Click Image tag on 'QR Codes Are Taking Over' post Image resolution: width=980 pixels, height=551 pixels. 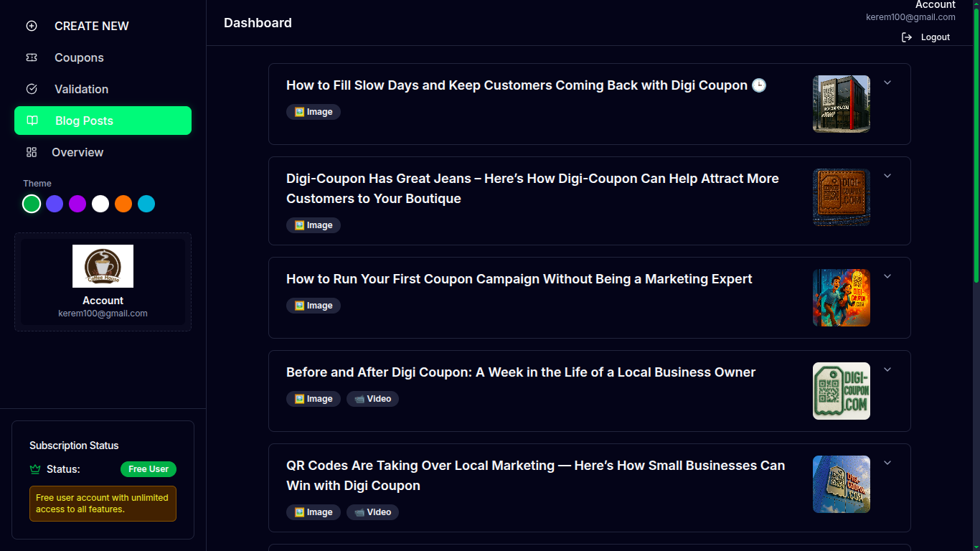click(x=314, y=512)
